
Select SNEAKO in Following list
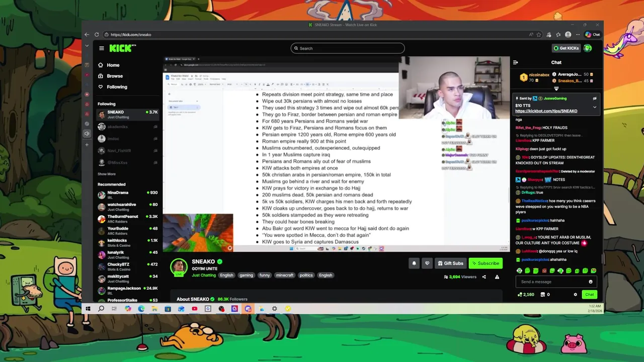128,115
